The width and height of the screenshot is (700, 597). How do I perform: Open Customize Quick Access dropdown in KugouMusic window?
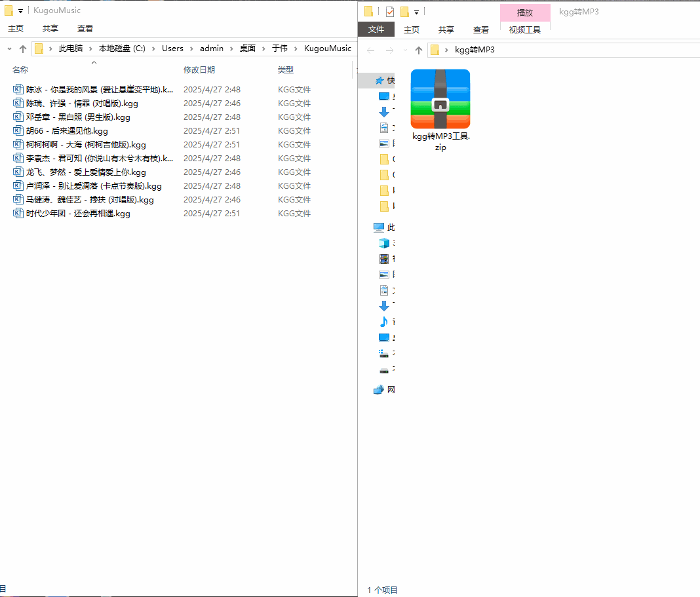click(x=20, y=10)
